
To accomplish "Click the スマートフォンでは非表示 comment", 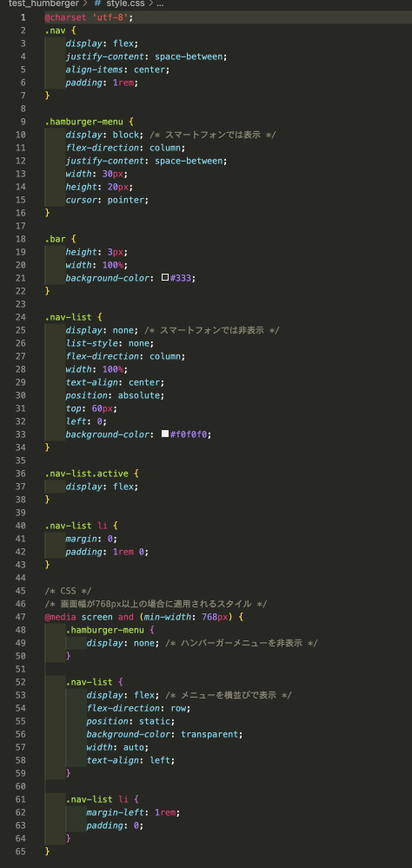I will click(x=211, y=330).
